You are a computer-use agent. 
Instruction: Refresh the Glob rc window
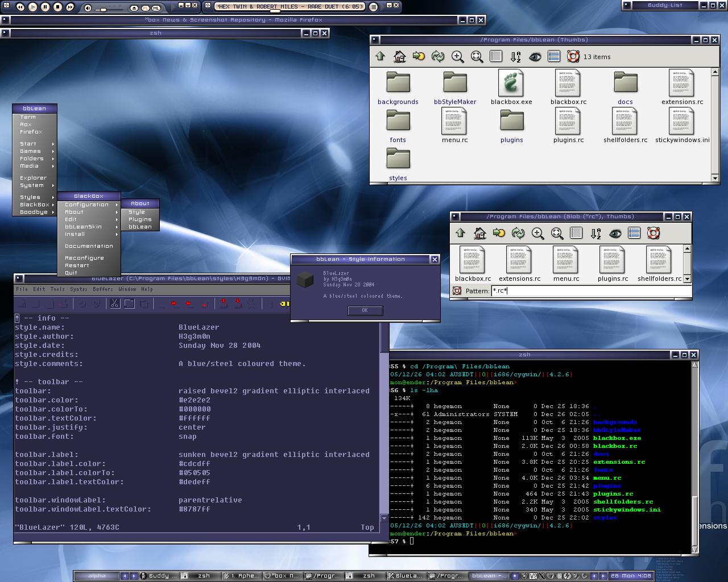518,233
